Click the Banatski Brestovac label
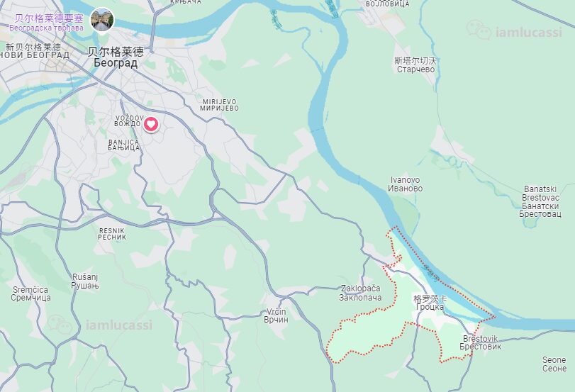The image size is (575, 392). click(540, 202)
